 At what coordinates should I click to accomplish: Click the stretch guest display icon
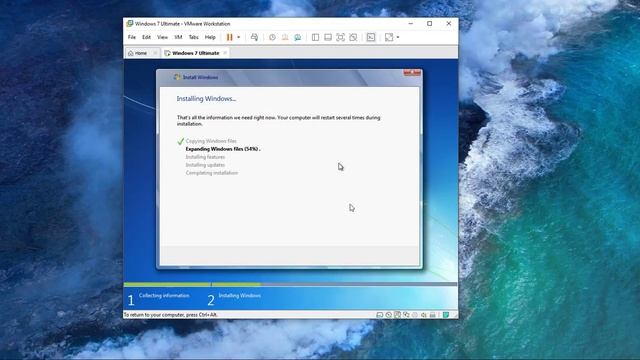pyautogui.click(x=389, y=37)
